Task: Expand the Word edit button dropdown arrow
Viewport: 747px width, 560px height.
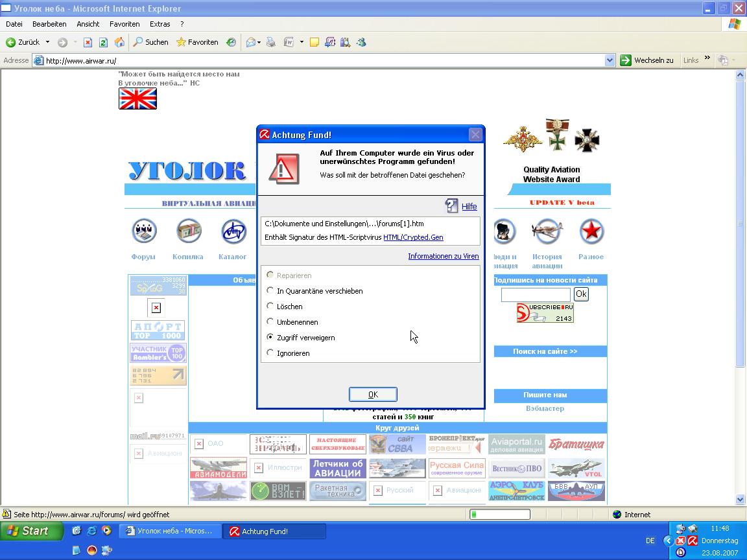Action: pos(302,42)
